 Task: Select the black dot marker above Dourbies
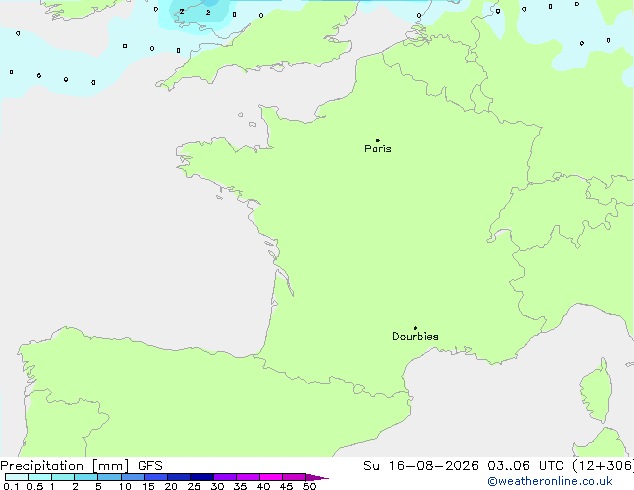point(415,328)
